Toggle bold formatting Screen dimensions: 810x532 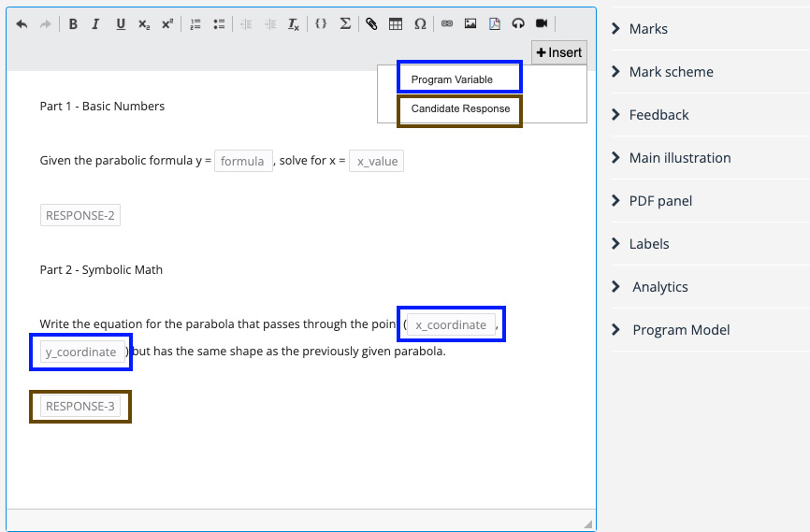(x=73, y=24)
